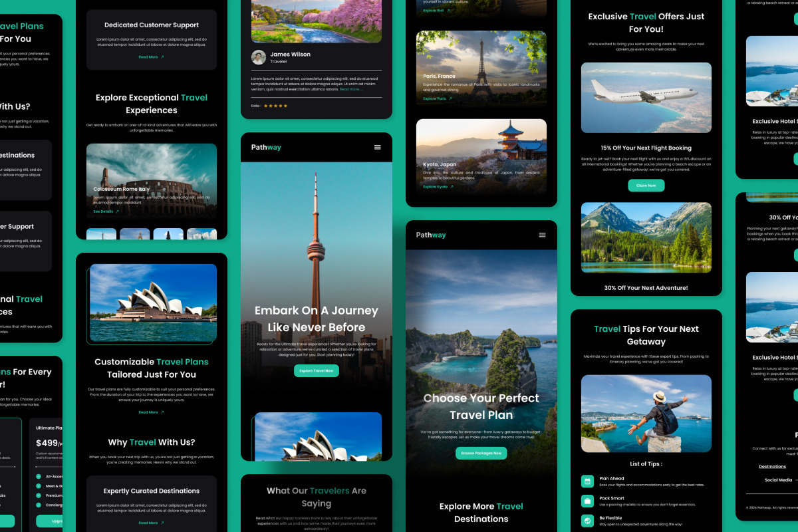The image size is (798, 532).
Task: Click Sydney Opera House image below Explore Travel Now
Action: [x=318, y=436]
